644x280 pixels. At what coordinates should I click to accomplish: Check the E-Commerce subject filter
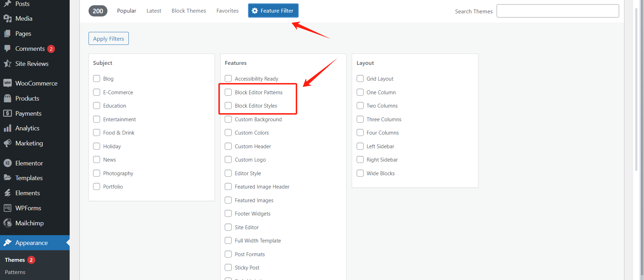coord(97,92)
